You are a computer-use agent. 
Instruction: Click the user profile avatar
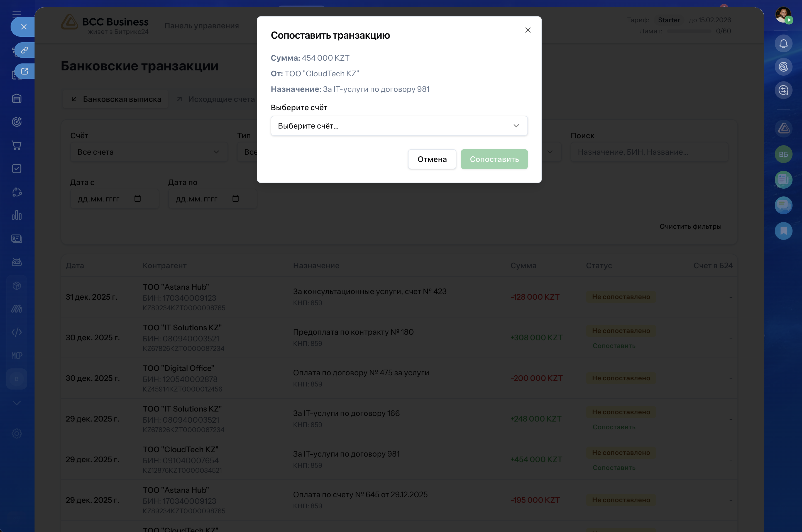(782, 15)
